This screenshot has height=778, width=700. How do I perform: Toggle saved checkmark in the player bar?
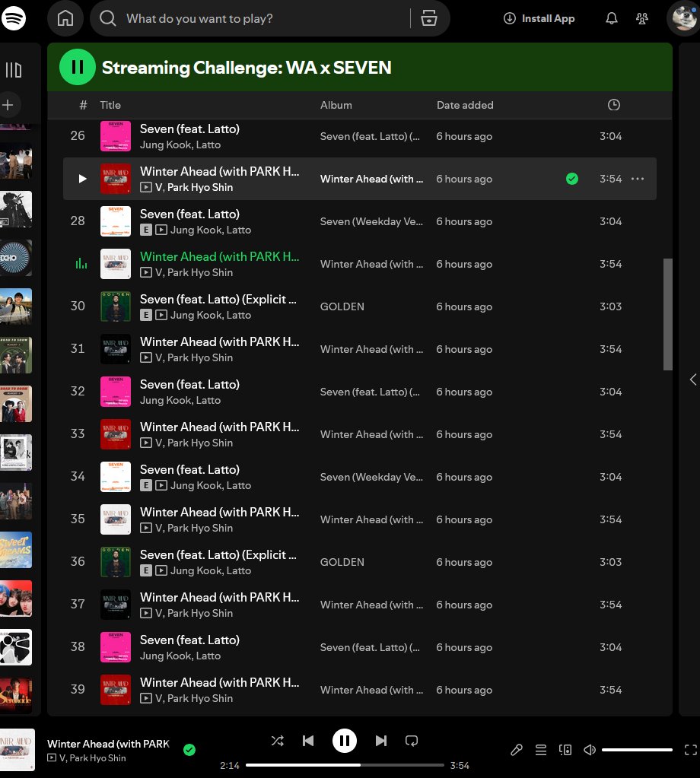coord(189,750)
